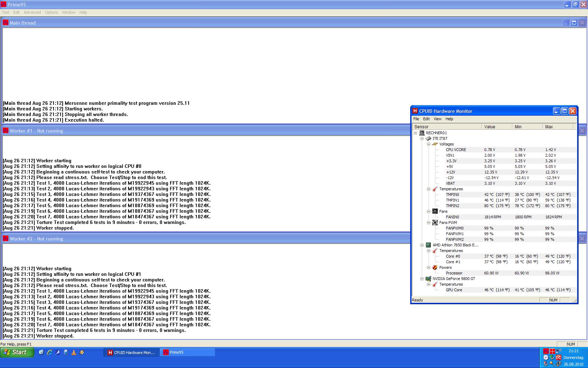Viewport: 588px width, 368px height.
Task: Launch Internet Explorer from Quick Launch
Action: [x=50, y=352]
